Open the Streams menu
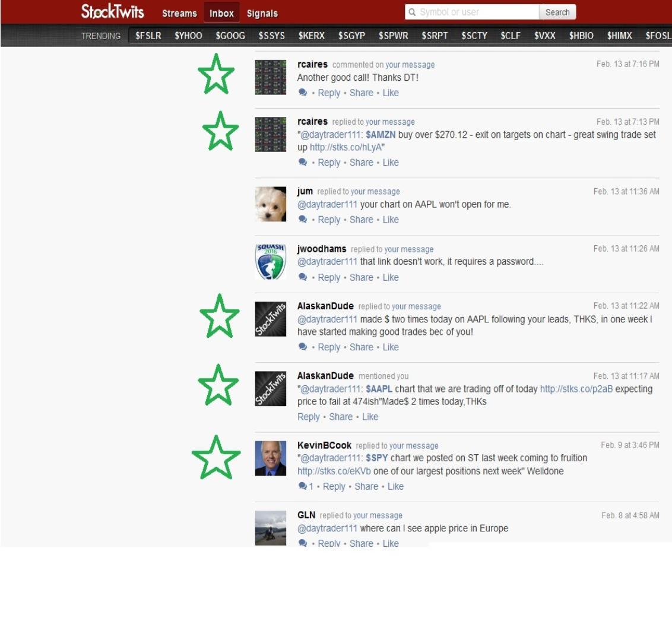 pyautogui.click(x=180, y=13)
